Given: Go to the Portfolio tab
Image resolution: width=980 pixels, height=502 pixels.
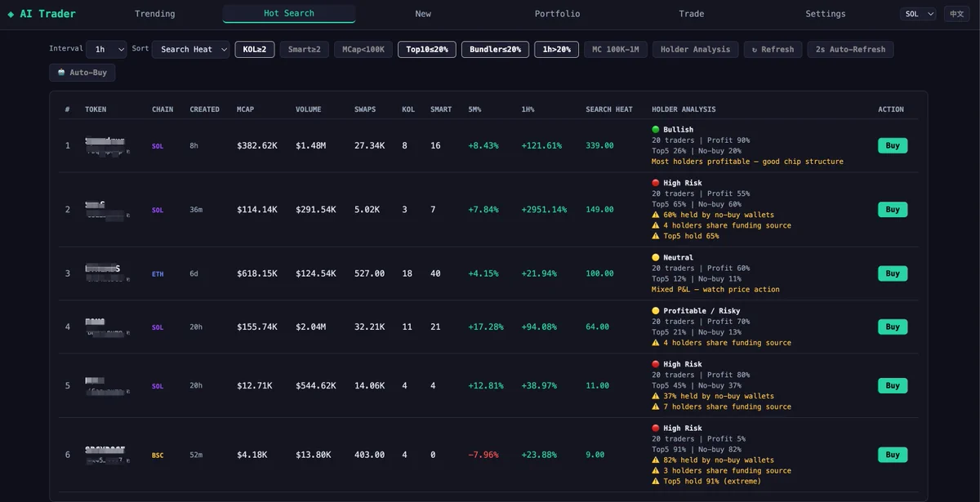Looking at the screenshot, I should coord(558,14).
